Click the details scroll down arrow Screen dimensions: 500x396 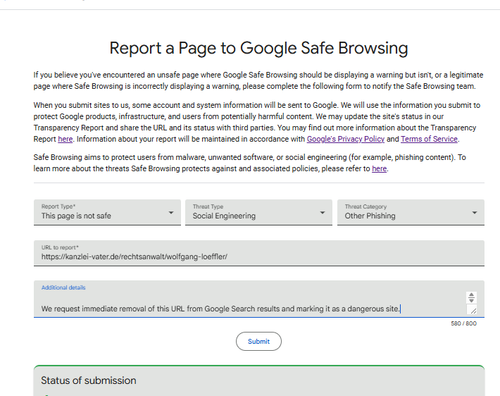pos(471,300)
